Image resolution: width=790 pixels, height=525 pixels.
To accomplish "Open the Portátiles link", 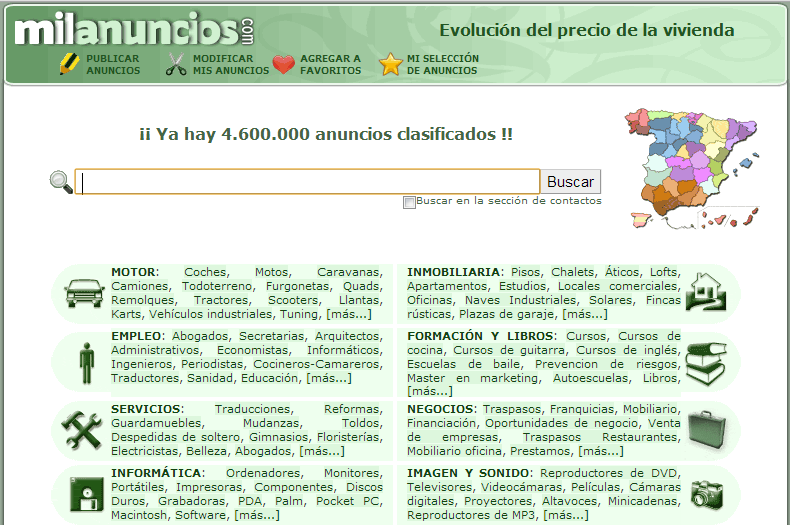I will [x=138, y=487].
